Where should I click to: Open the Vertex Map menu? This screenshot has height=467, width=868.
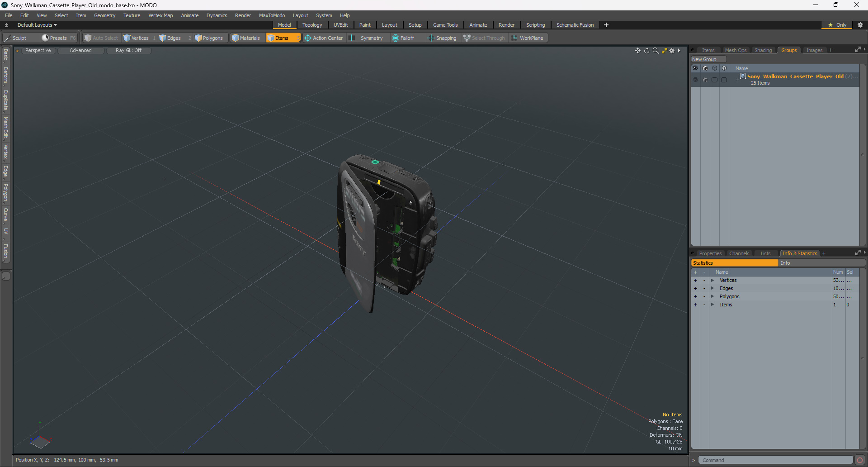160,15
